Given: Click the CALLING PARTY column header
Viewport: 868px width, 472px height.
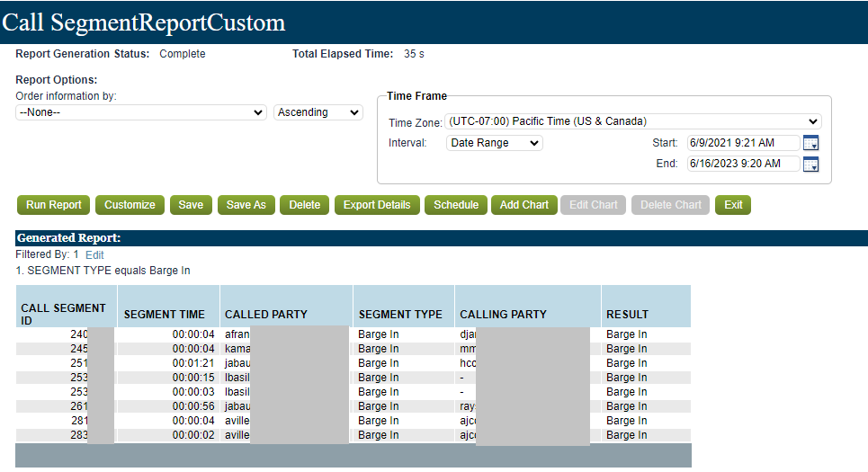Looking at the screenshot, I should tap(528, 307).
